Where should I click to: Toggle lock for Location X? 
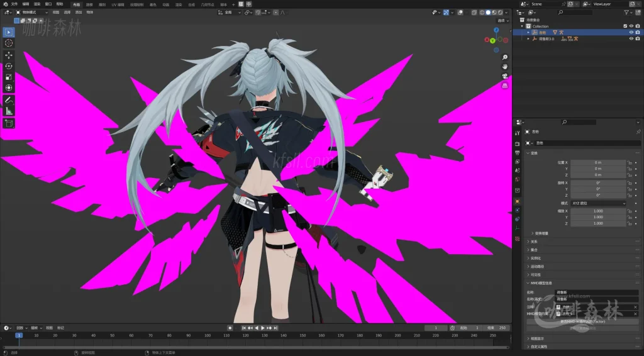(x=629, y=163)
